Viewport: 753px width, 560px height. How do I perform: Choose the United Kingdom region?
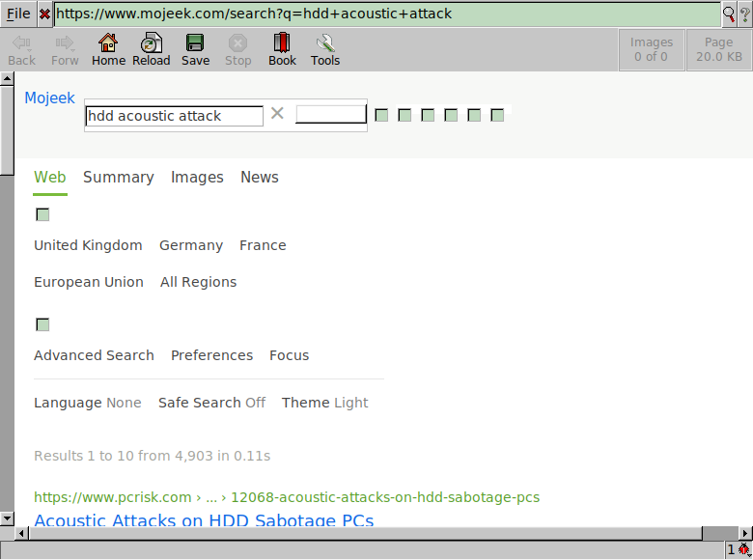click(88, 245)
